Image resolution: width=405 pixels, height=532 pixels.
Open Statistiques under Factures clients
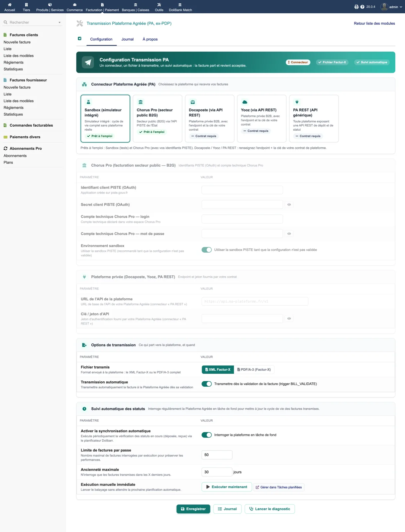pos(13,69)
